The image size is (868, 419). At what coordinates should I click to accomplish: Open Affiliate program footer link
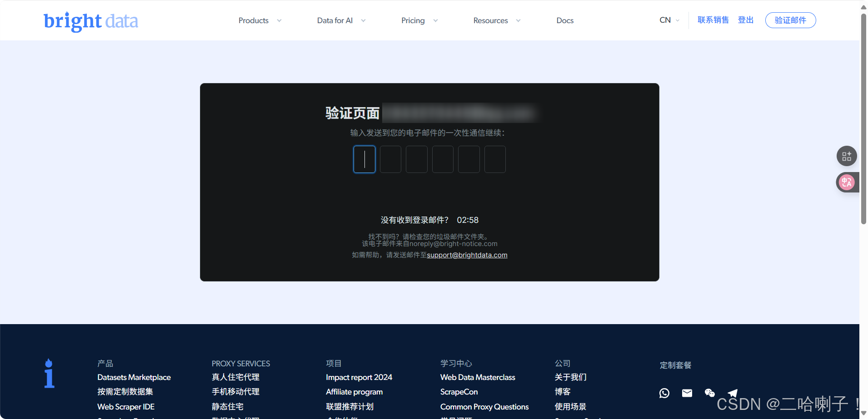point(354,392)
